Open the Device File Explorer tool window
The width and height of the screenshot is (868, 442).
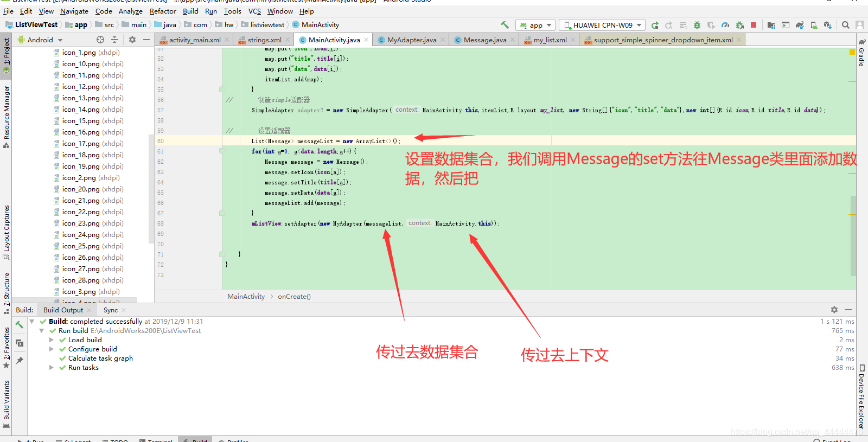pos(861,397)
